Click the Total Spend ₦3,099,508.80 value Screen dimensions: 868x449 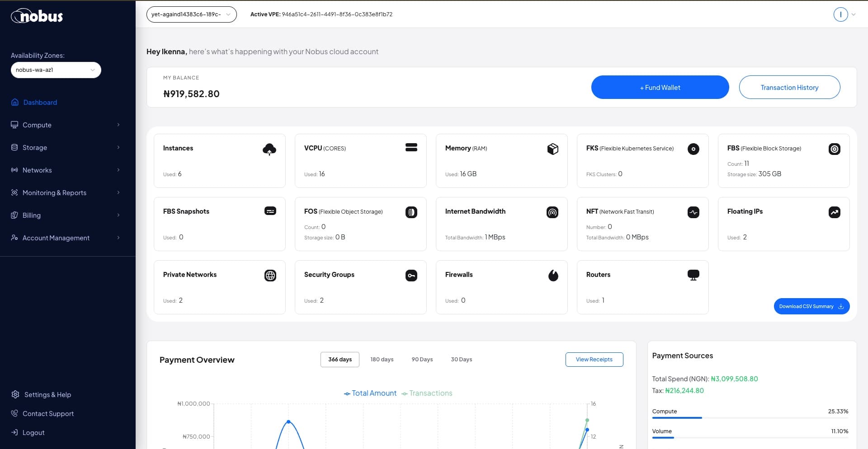click(x=734, y=379)
